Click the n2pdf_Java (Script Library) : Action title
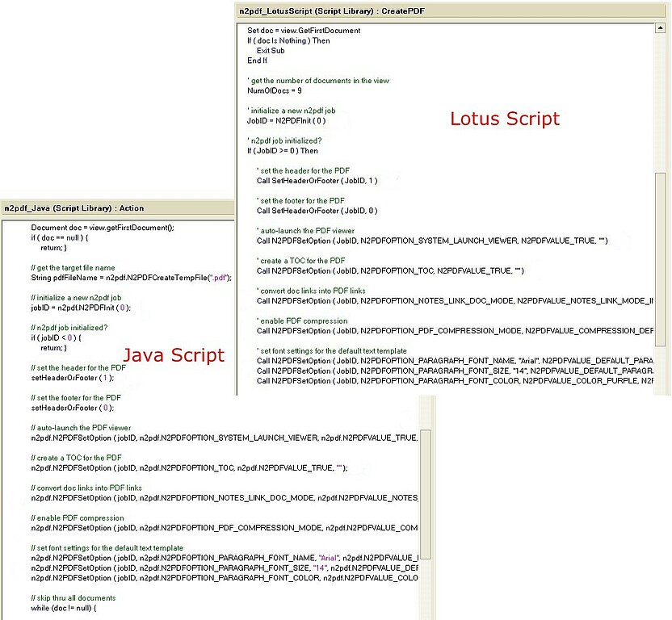This screenshot has height=620, width=672. (74, 208)
